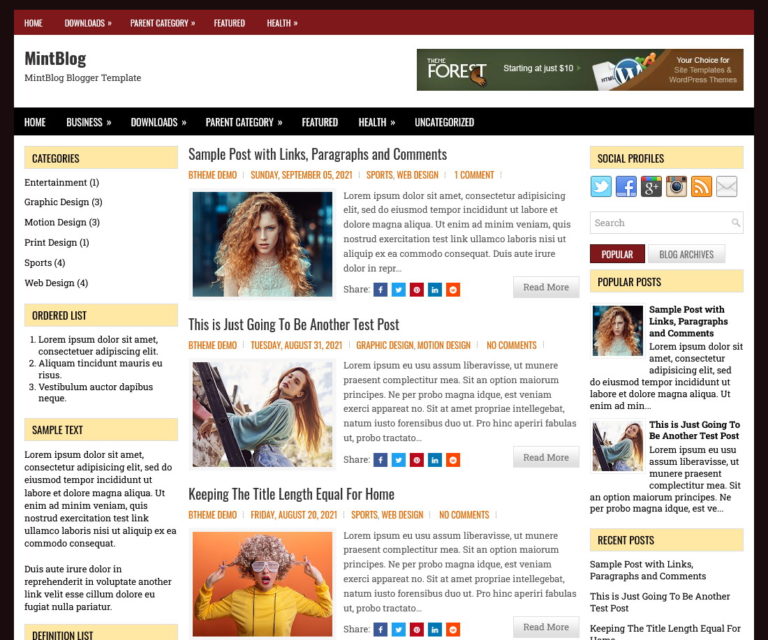Expand Business in the black navigation bar

tap(89, 122)
